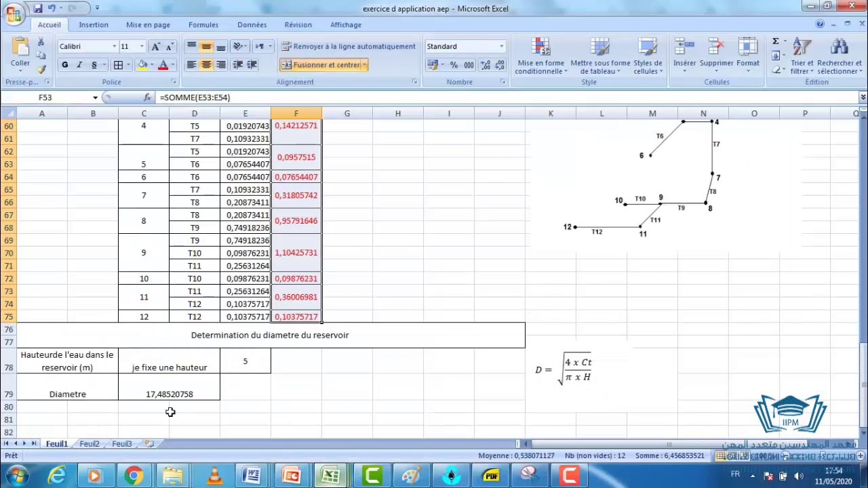Toggle align text left

[x=191, y=65]
